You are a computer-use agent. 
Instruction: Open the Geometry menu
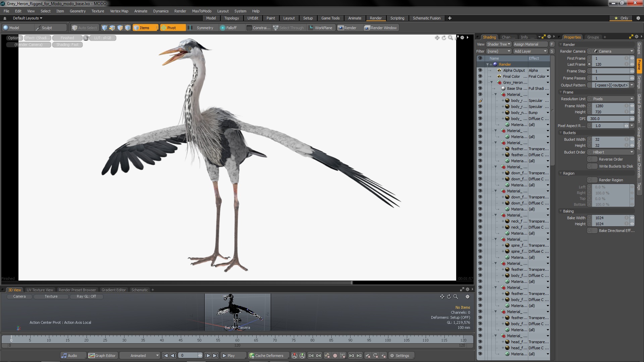click(x=77, y=11)
